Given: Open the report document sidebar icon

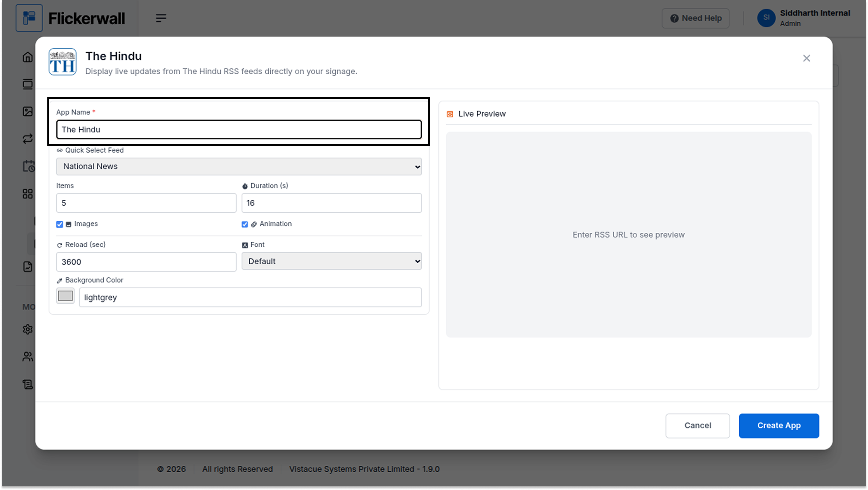Looking at the screenshot, I should pos(28,267).
